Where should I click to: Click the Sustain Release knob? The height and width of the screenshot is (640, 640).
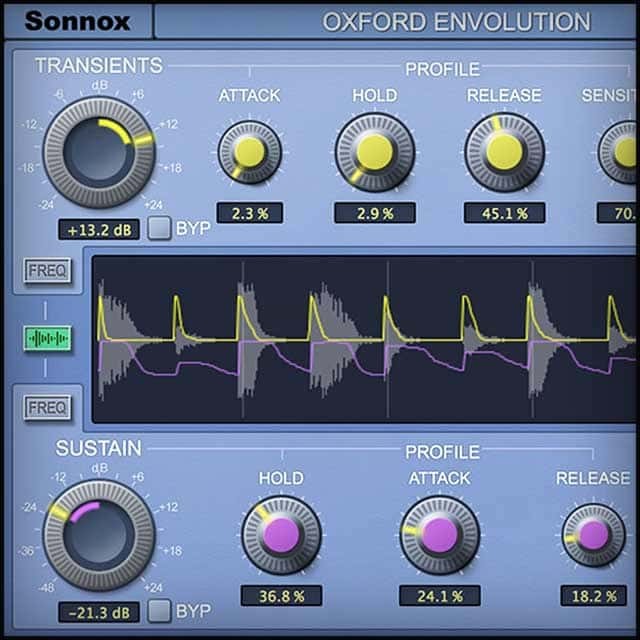[593, 534]
